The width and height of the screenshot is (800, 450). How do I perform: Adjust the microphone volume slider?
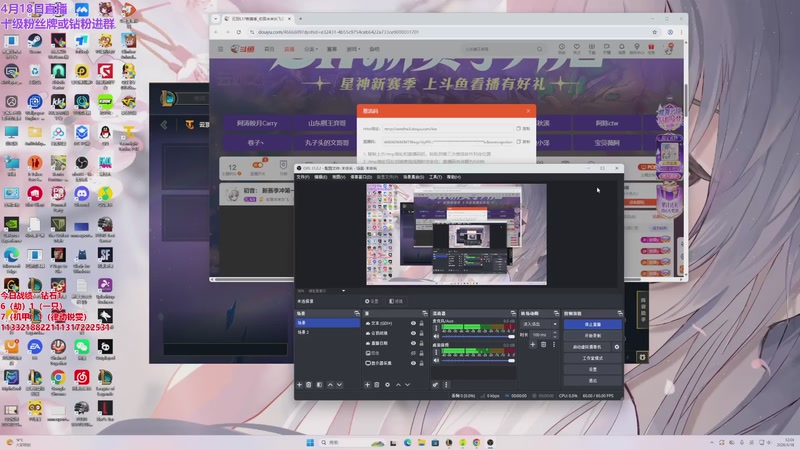click(478, 336)
